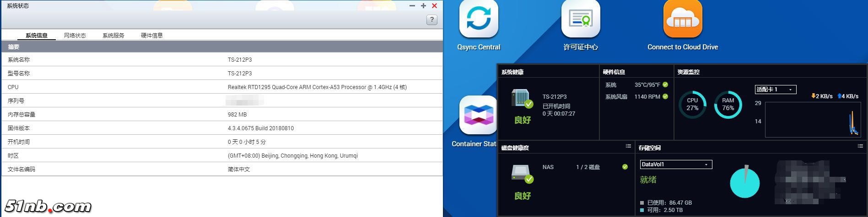Click the network traffic graph
Screen dimensions: 868x217
pyautogui.click(x=813, y=120)
